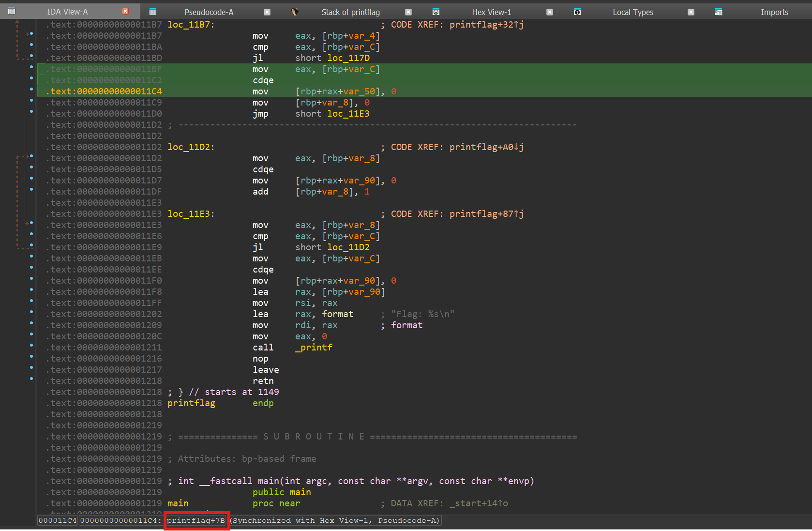
Task: Switch to the Imports tab
Action: click(x=774, y=12)
